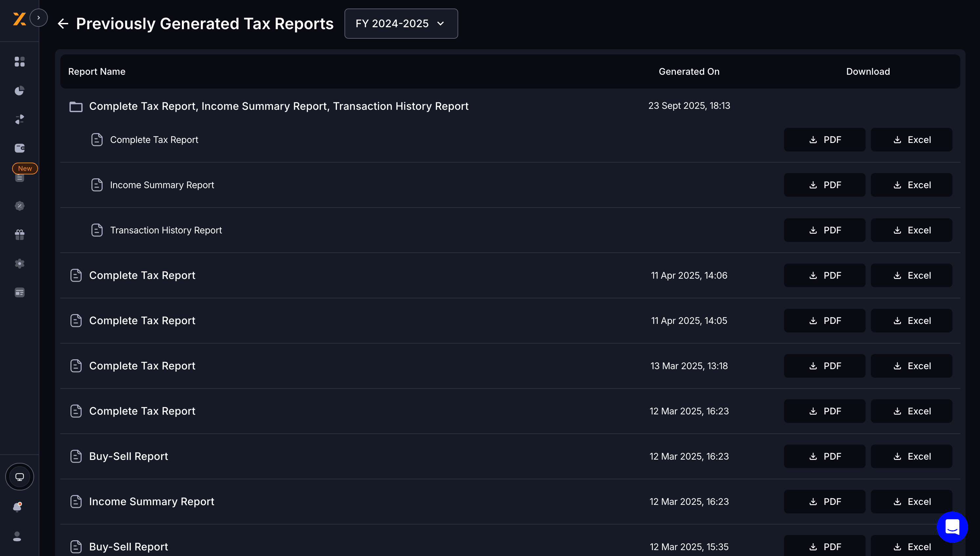
Task: Open the dashboard grid icon in sidebar
Action: point(19,62)
